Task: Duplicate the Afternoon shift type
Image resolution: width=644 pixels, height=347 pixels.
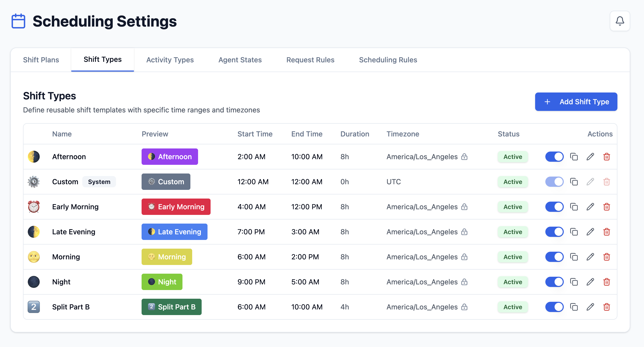Action: pyautogui.click(x=574, y=157)
